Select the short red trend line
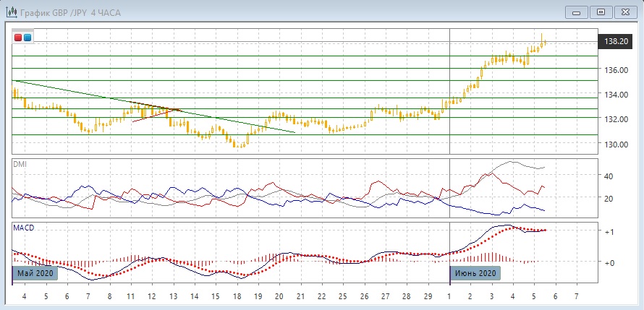 point(153,115)
